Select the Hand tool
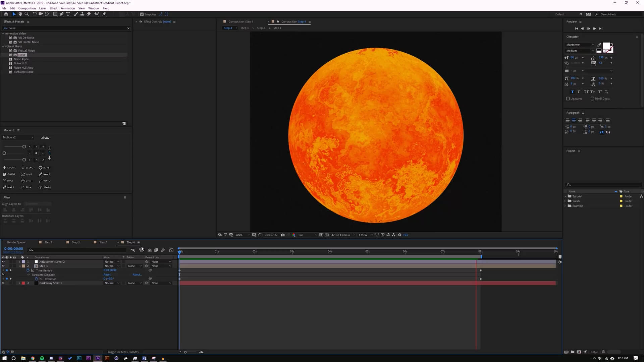The width and height of the screenshot is (644, 362). click(x=20, y=14)
